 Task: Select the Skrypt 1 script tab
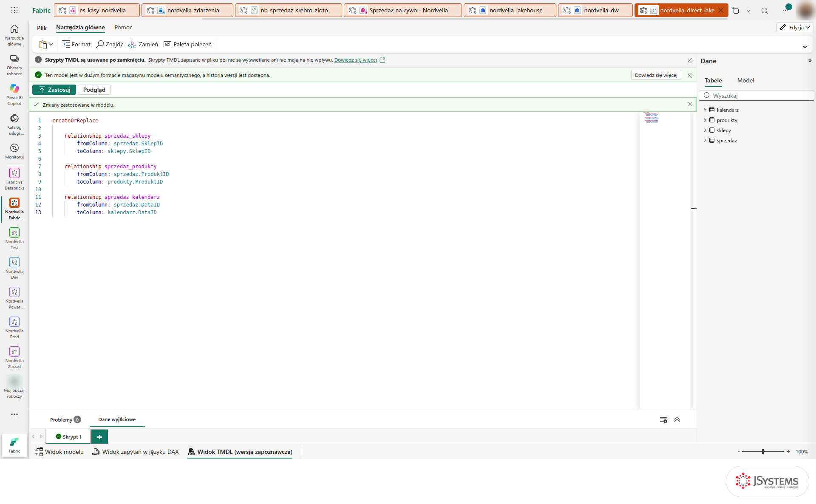tap(68, 436)
